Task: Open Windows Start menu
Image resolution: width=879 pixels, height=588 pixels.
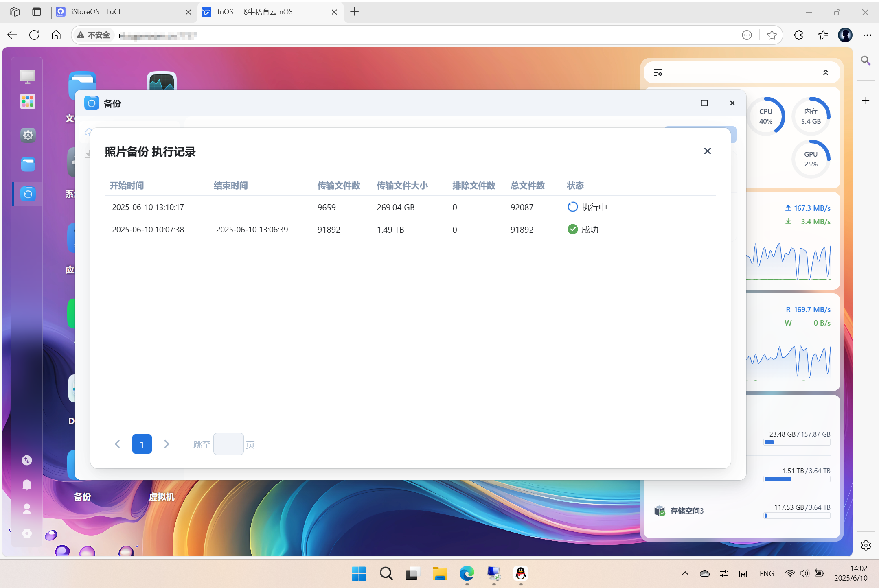Action: click(359, 574)
